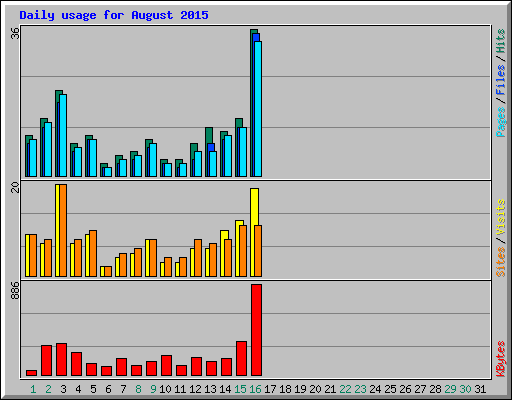Click the day 4 axis label
512x400 pixels.
tap(78, 389)
